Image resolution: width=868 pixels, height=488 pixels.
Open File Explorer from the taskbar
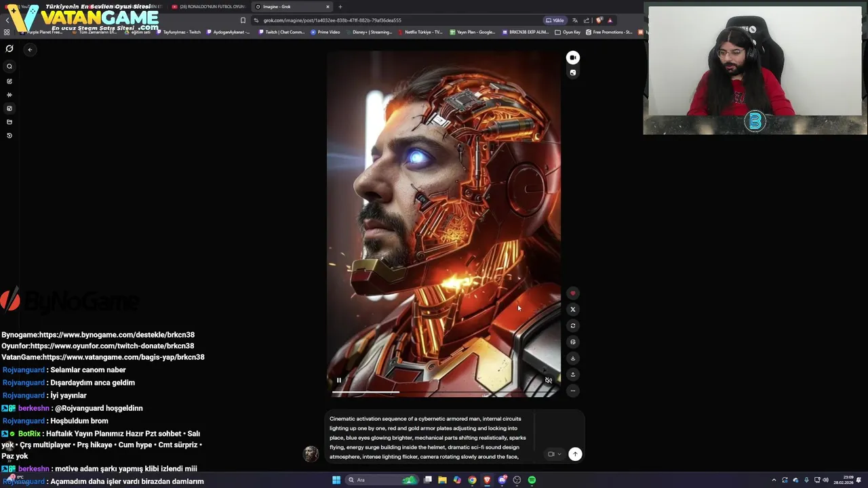442,480
